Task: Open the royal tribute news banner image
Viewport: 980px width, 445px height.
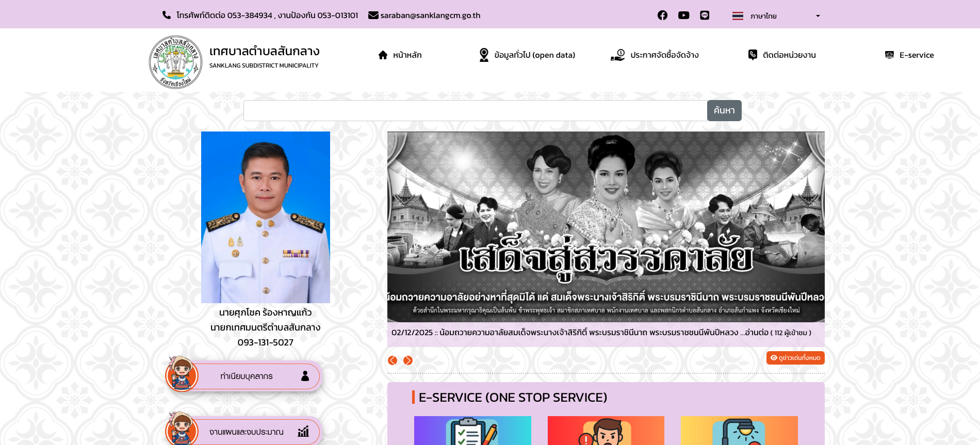Action: point(606,227)
